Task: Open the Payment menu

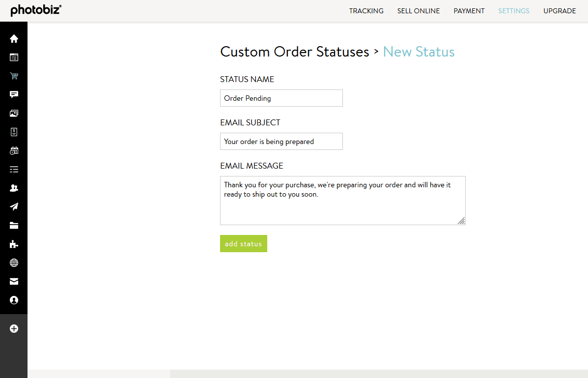Action: 469,11
